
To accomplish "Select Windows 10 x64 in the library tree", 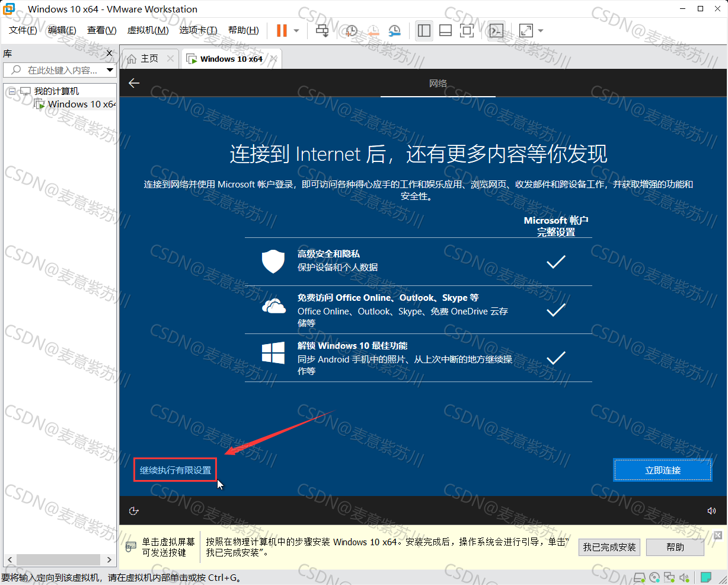I will tap(82, 104).
